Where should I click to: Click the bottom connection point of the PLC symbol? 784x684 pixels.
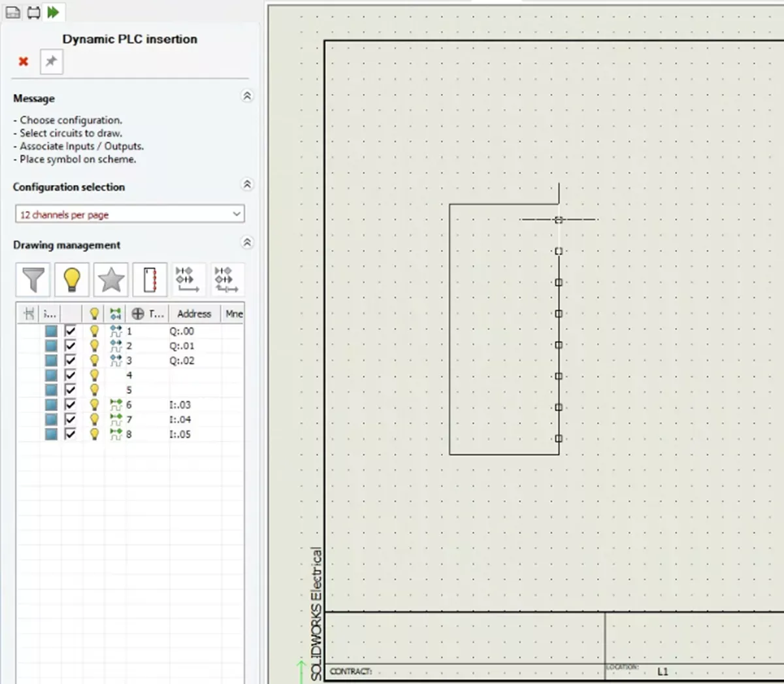click(x=559, y=438)
